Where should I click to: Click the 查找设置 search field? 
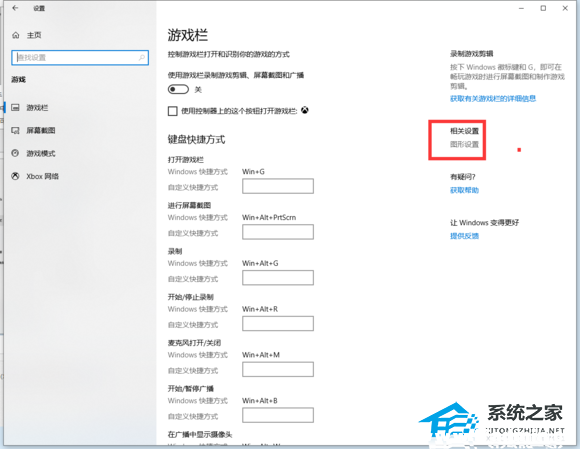[x=80, y=58]
